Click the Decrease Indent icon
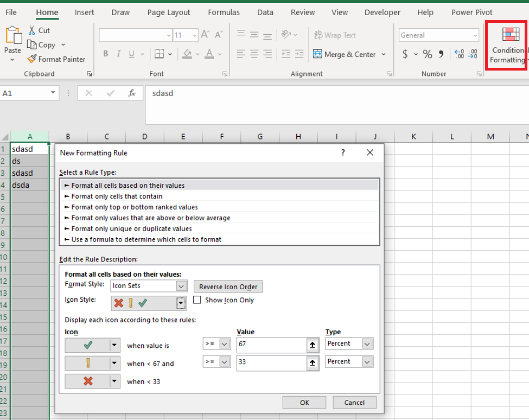Image resolution: width=529 pixels, height=420 pixels. [x=286, y=54]
